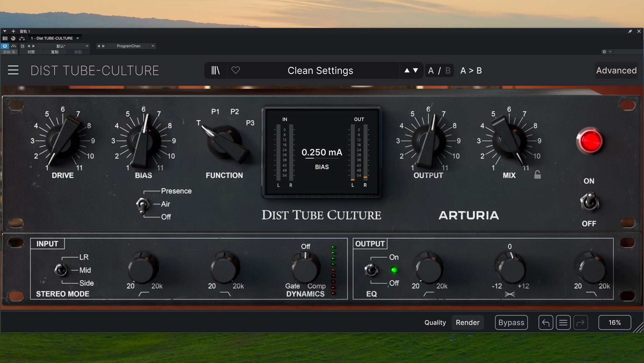Image resolution: width=644 pixels, height=363 pixels.
Task: Set FUNCTION selector to P3
Action: 250,123
